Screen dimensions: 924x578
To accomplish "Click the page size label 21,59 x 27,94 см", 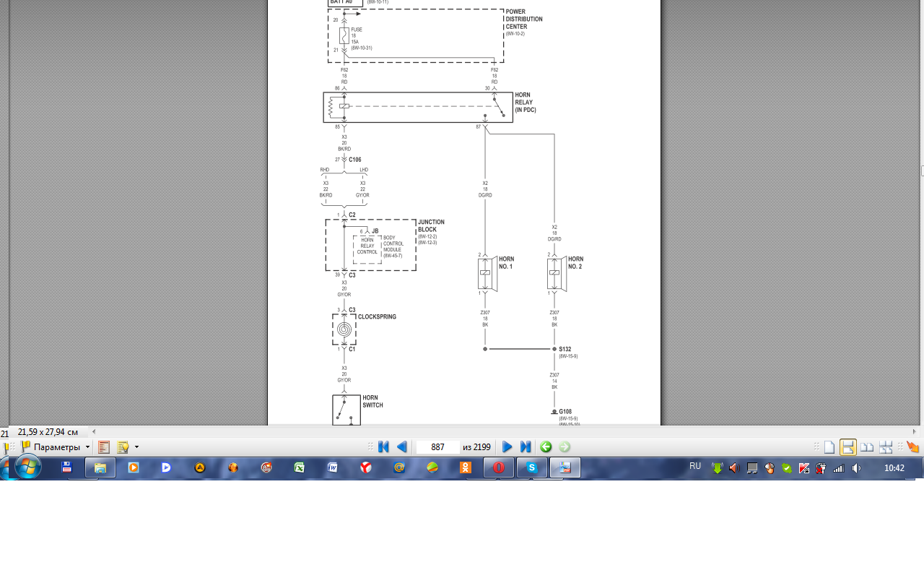I will pyautogui.click(x=48, y=432).
